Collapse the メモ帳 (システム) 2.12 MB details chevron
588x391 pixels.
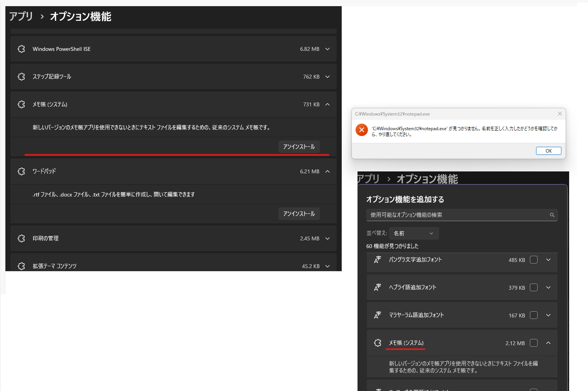pos(548,343)
